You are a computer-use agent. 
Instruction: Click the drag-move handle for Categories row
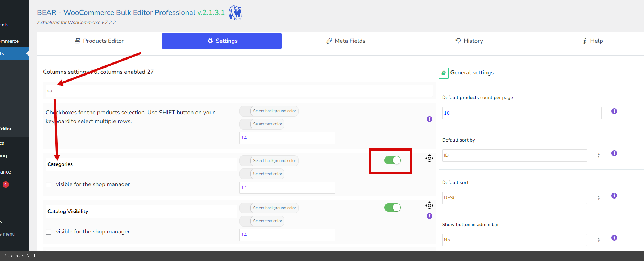coord(429,158)
